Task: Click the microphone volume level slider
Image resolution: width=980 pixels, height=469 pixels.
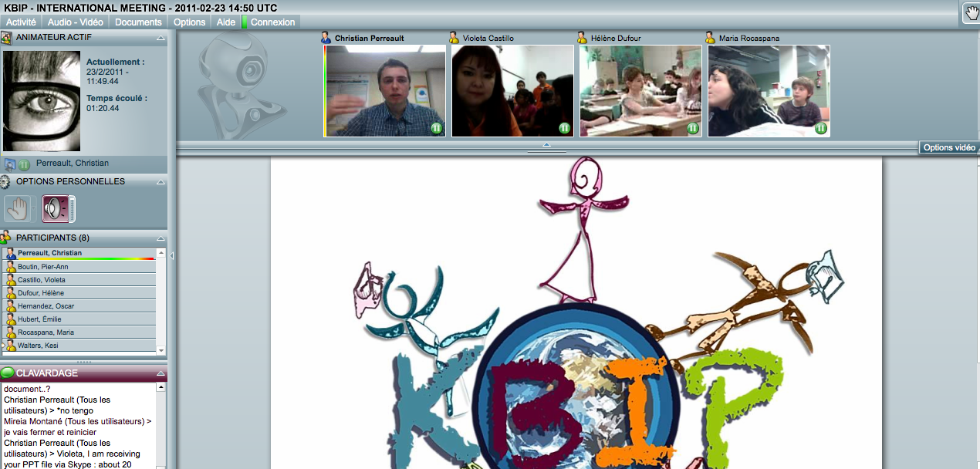Action: [x=73, y=208]
